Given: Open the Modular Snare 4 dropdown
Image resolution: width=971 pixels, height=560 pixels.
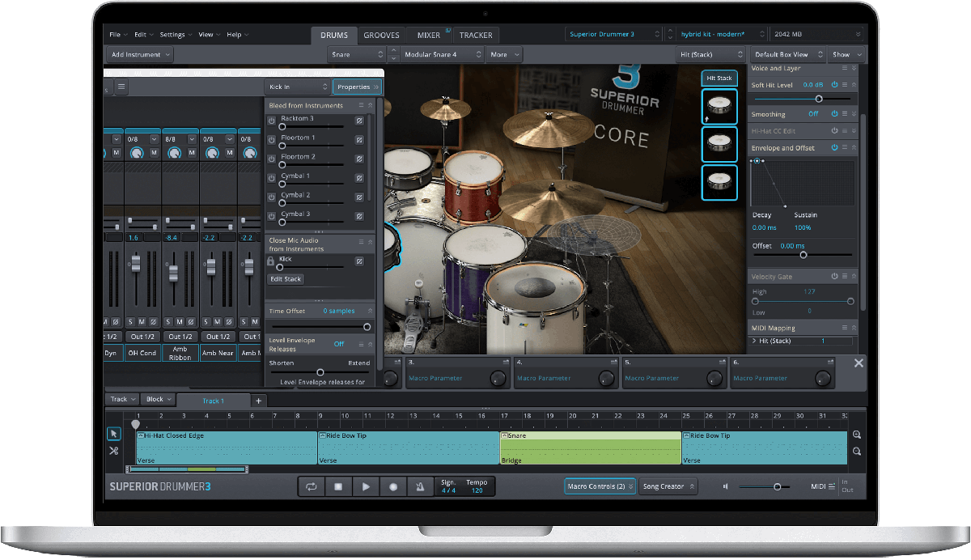Looking at the screenshot, I should pos(442,55).
